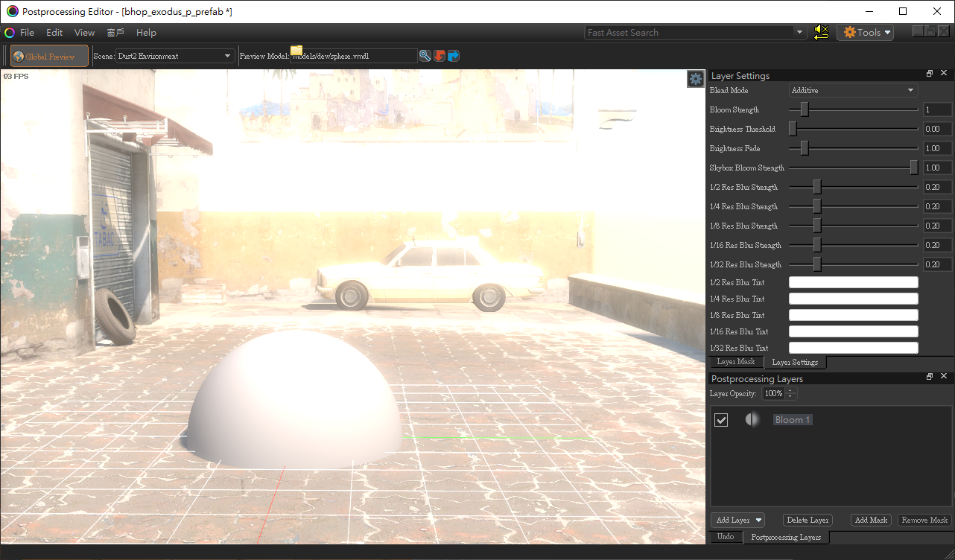The width and height of the screenshot is (955, 560).
Task: Click the Brightness Threshold slider handle
Action: click(793, 129)
